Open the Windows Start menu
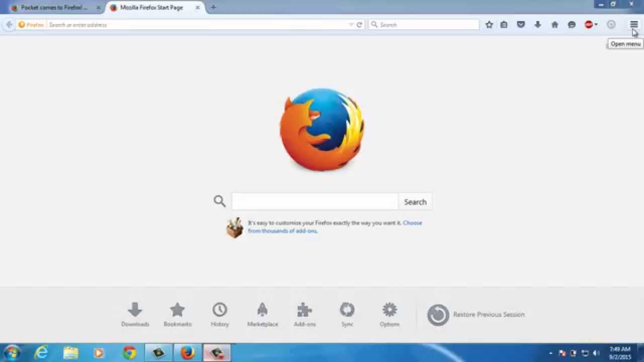644x362 pixels. pos(12,353)
